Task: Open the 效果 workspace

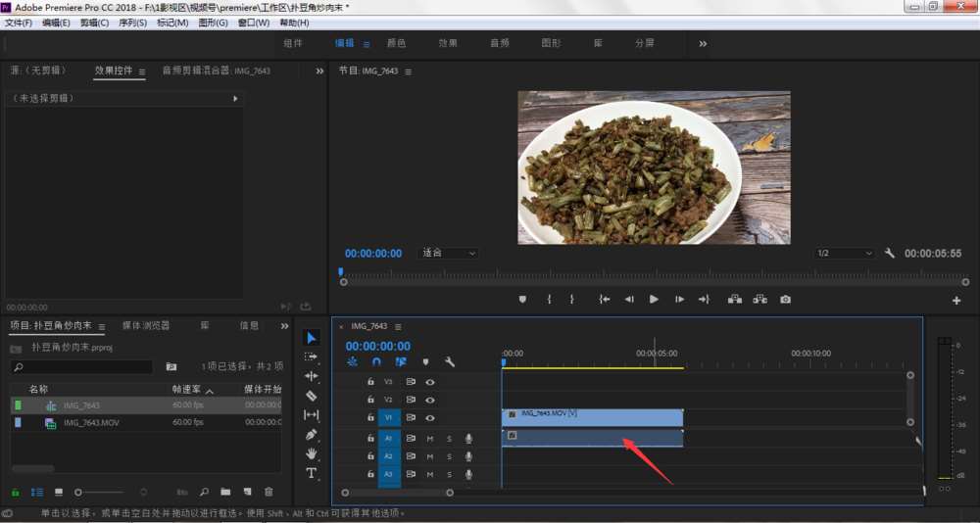Action: [448, 43]
